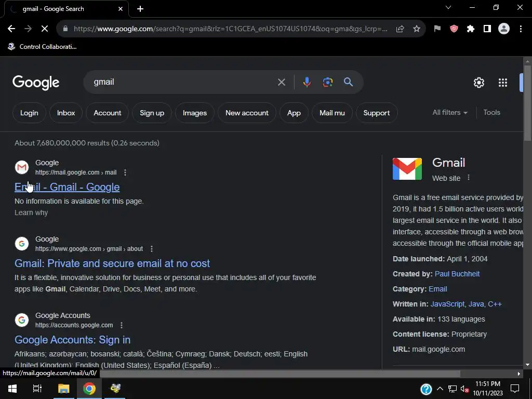532x399 pixels.
Task: Open the Chrome profile avatar
Action: [x=504, y=29]
